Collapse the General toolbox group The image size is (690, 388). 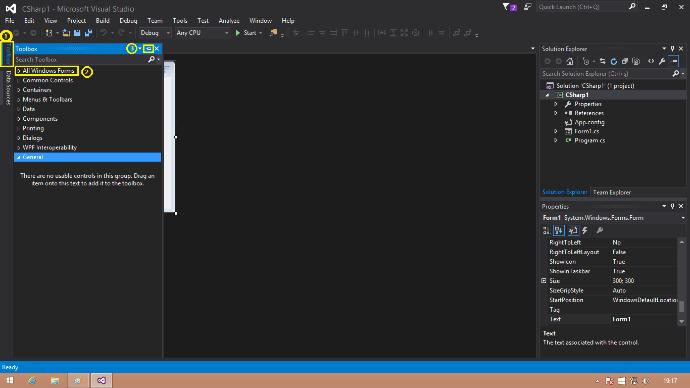click(x=18, y=157)
